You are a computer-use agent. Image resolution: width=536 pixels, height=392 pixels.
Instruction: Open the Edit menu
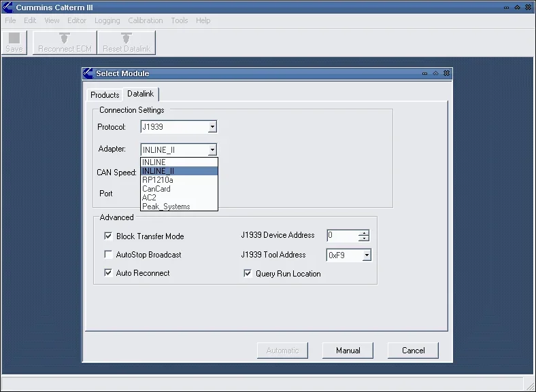30,20
